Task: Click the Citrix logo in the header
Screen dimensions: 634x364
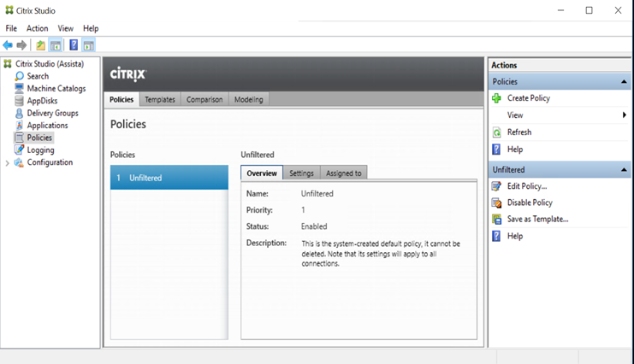Action: click(128, 74)
